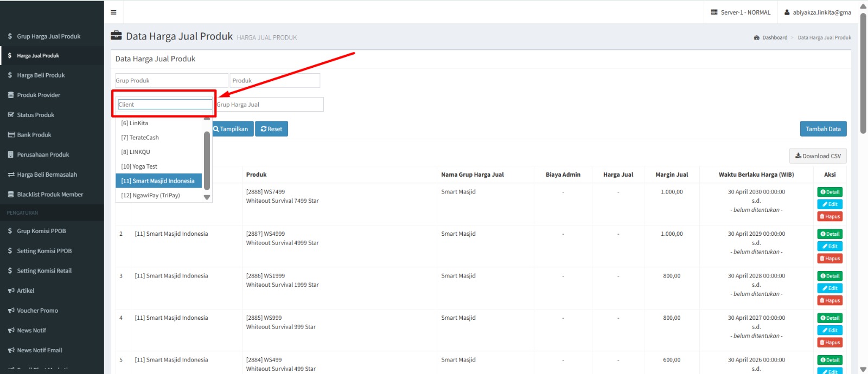Open Status Produk in the sidebar
The image size is (868, 374).
(x=35, y=115)
